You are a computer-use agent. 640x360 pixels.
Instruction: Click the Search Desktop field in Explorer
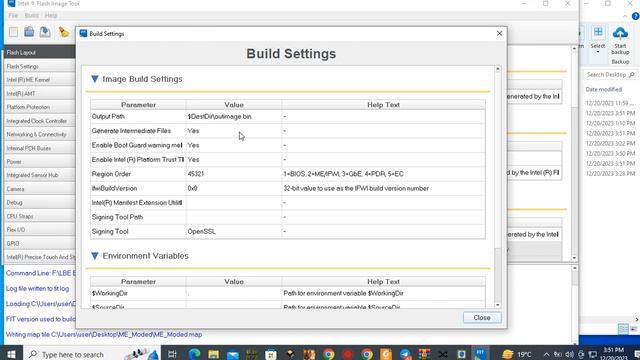(610, 75)
